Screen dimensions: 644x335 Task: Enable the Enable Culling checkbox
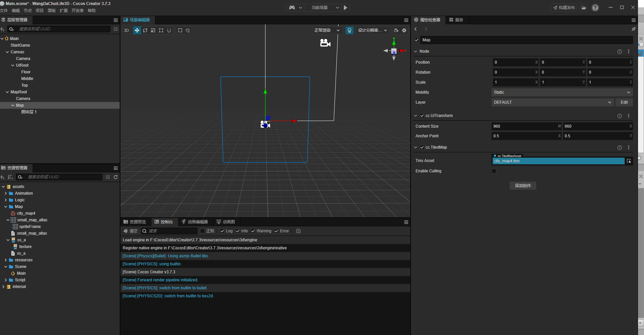pos(494,171)
